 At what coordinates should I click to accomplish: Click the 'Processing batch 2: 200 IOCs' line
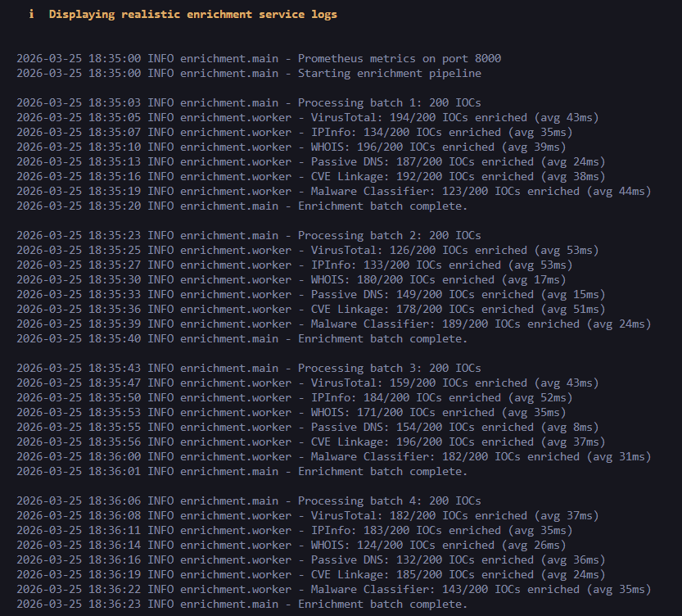249,235
